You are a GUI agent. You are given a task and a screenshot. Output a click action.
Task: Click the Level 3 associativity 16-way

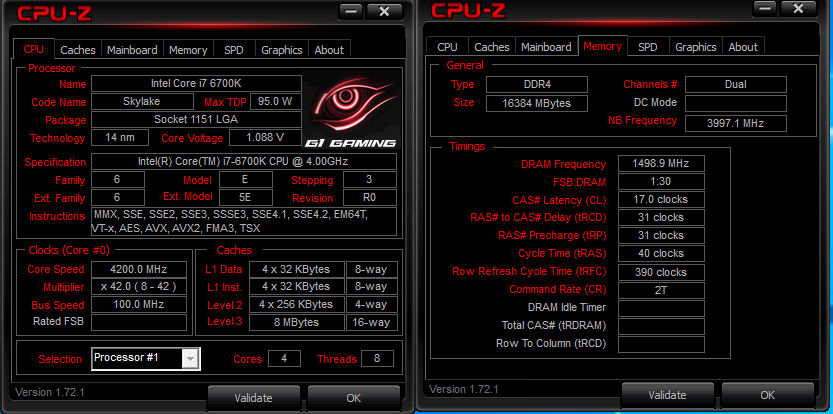point(372,322)
